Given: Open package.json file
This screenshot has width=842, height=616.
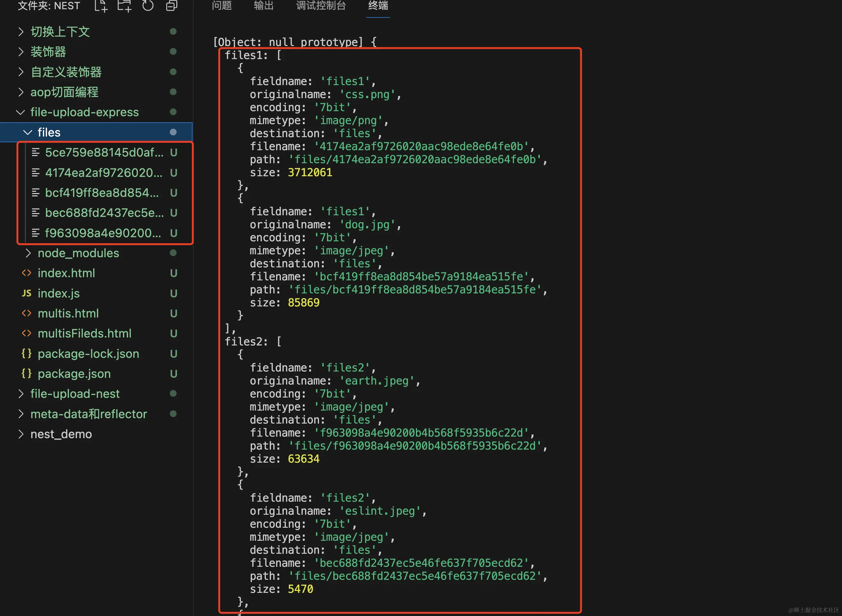Looking at the screenshot, I should [74, 374].
